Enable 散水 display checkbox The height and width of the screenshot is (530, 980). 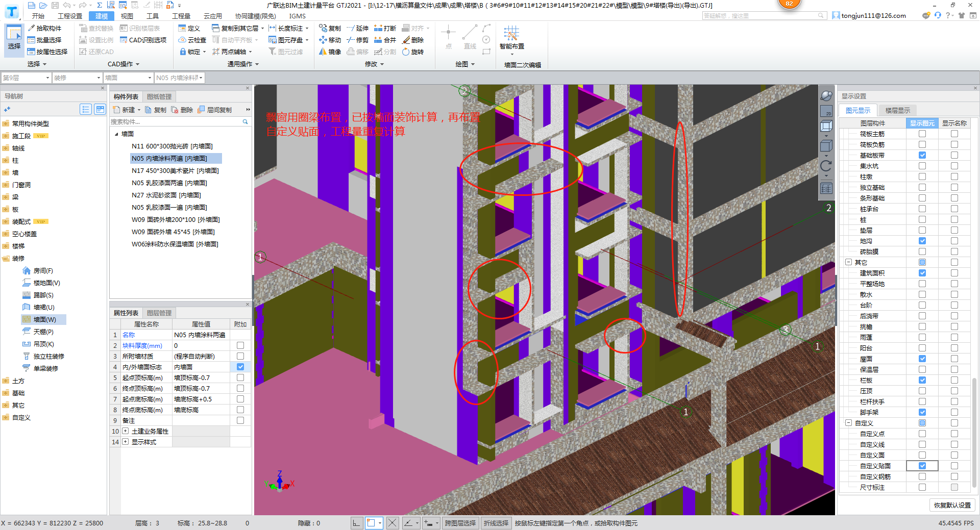(922, 294)
